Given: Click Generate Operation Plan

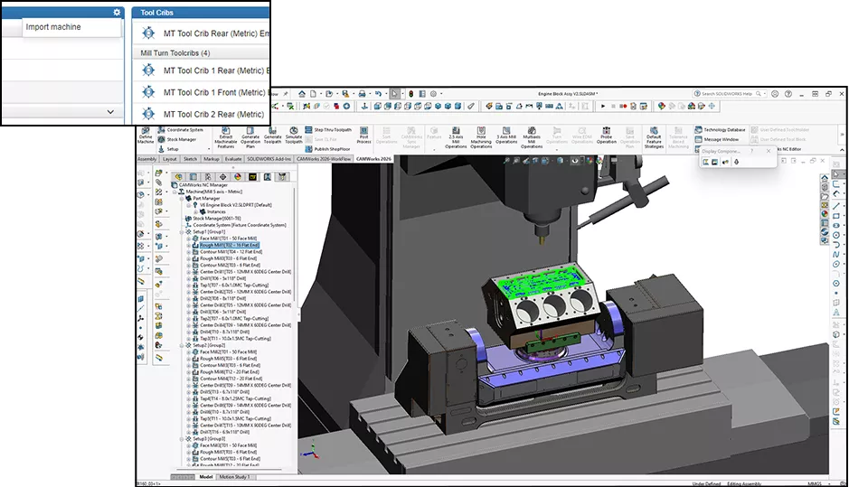Looking at the screenshot, I should pyautogui.click(x=250, y=138).
